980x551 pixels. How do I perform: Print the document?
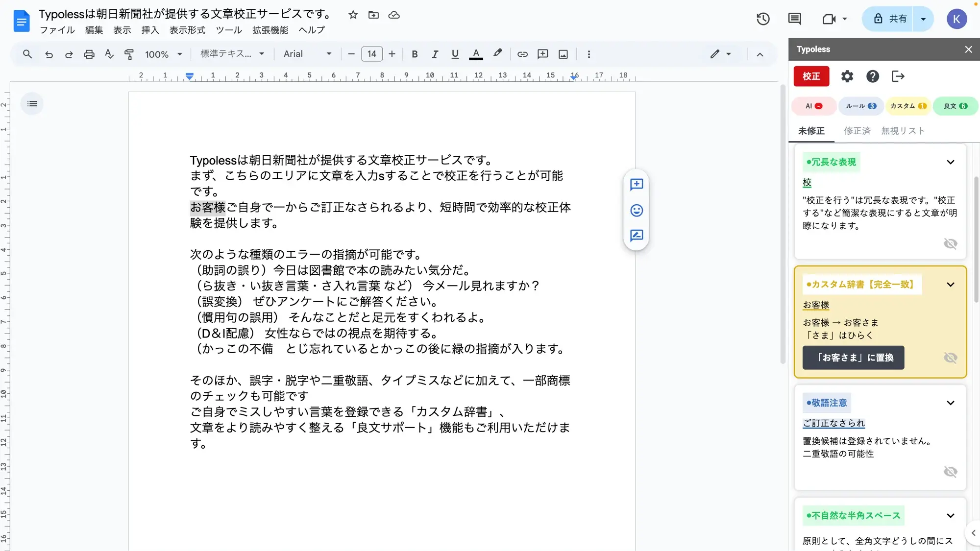[89, 54]
